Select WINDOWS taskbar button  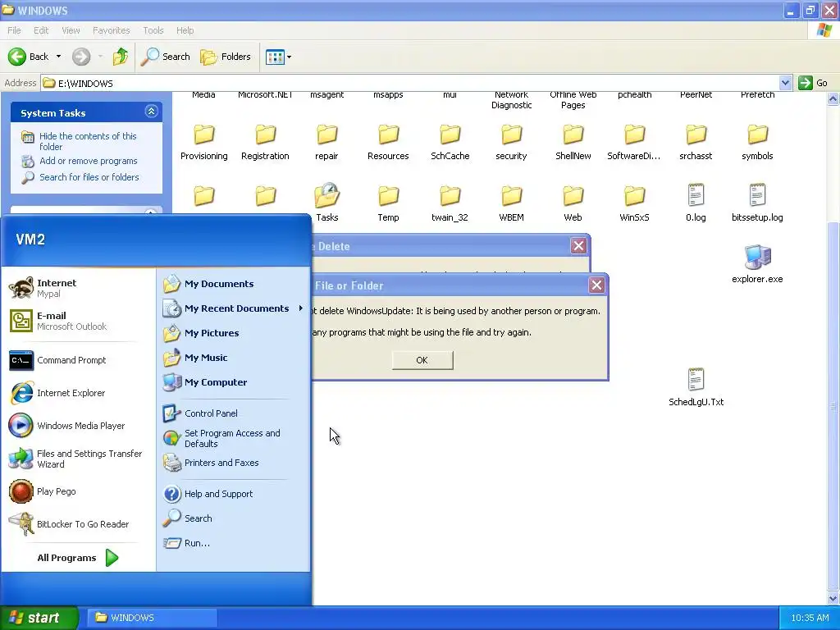point(153,618)
